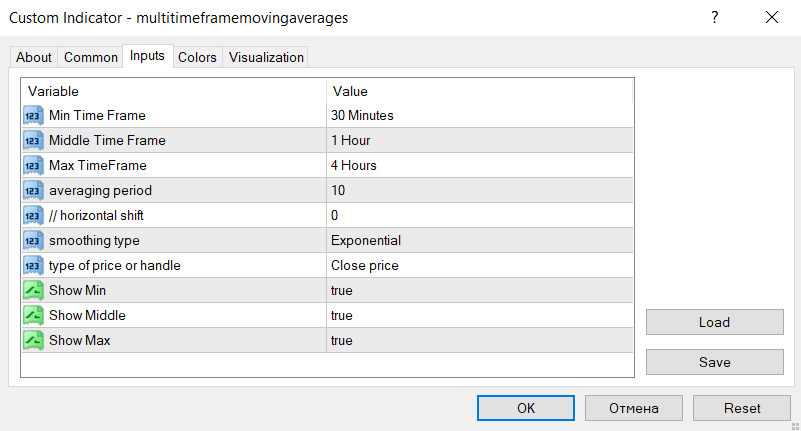Click the question mark help button

click(715, 17)
